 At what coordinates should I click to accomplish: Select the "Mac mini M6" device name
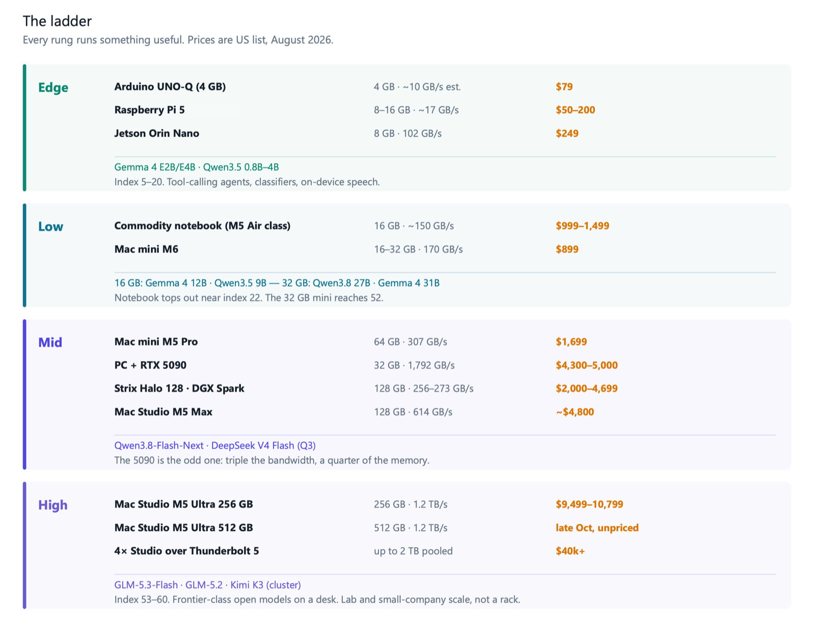[146, 249]
